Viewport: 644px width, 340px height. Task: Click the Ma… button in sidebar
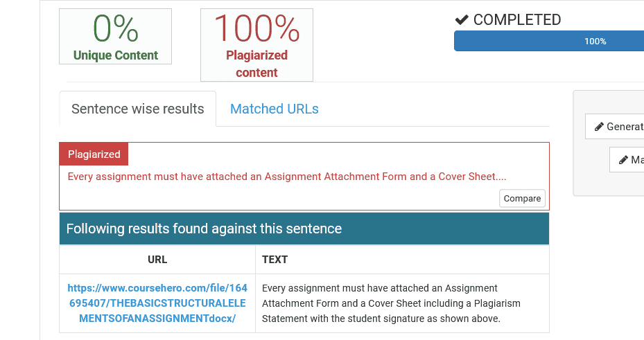click(627, 159)
